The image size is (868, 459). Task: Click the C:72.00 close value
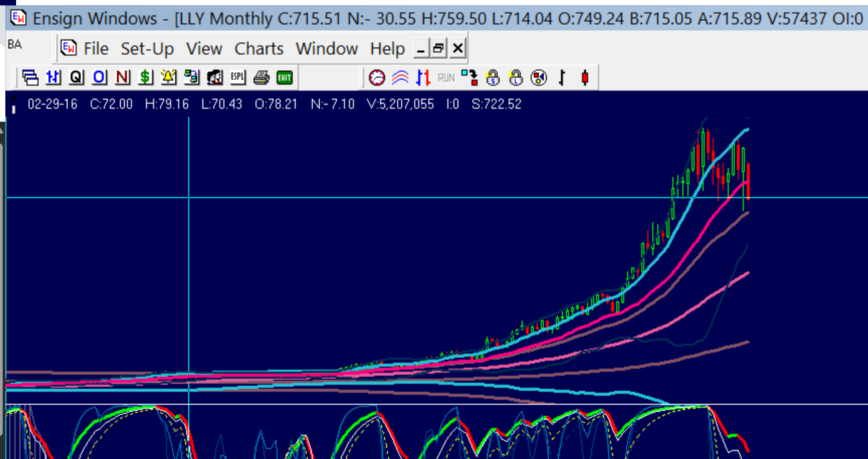[x=111, y=104]
